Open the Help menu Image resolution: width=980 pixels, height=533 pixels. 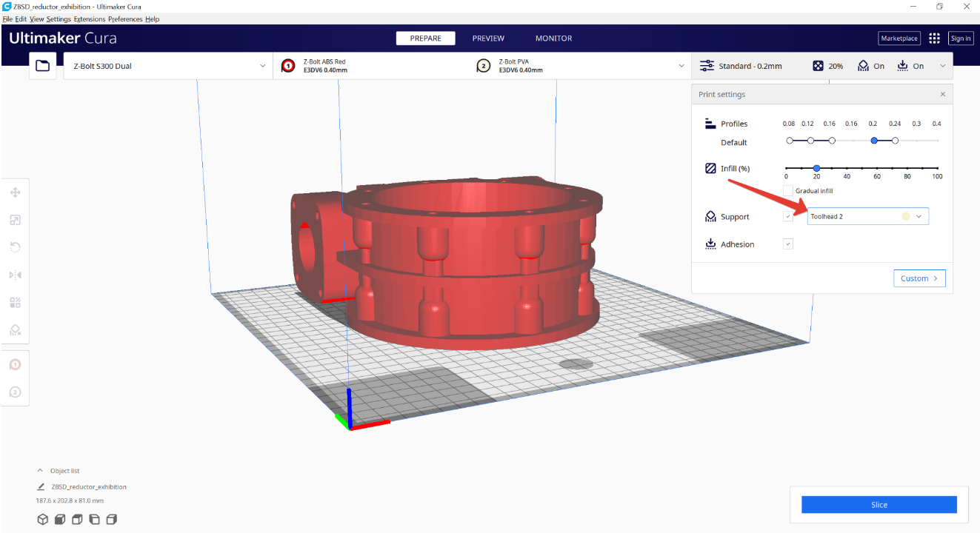(x=152, y=19)
